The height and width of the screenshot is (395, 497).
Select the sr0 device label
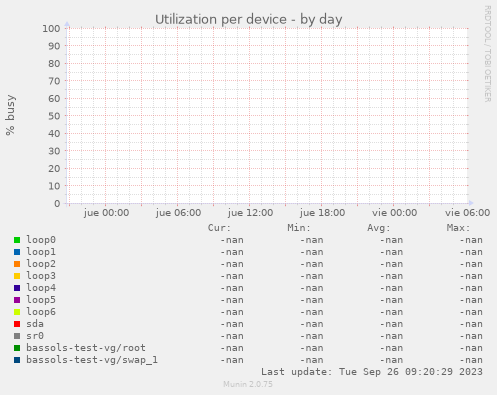(x=35, y=336)
